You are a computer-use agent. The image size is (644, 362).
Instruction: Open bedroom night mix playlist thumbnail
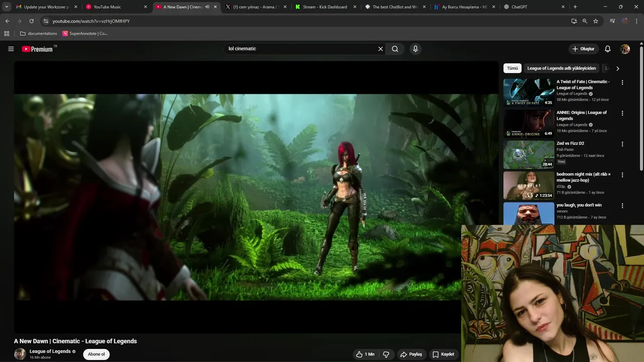[529, 186]
